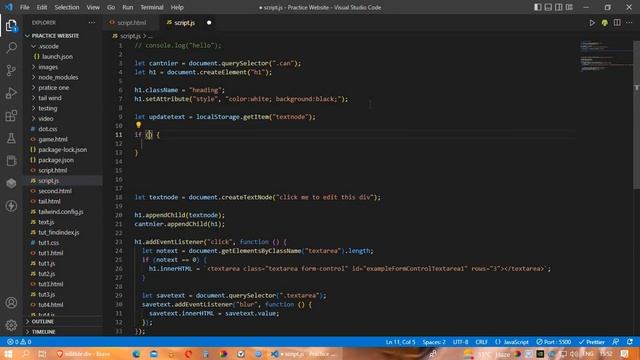Screen dimensions: 640x360
Task: Open Source Control view
Action: coord(11,70)
